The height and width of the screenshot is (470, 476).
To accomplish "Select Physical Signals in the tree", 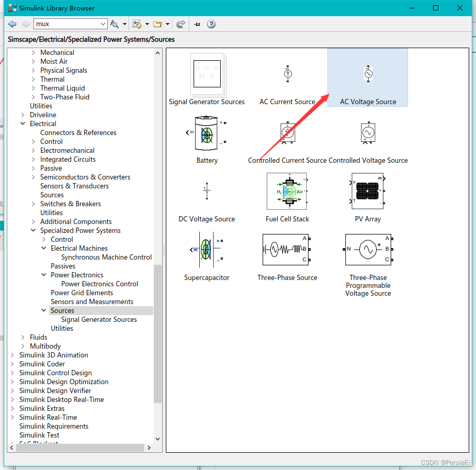I will (x=64, y=70).
